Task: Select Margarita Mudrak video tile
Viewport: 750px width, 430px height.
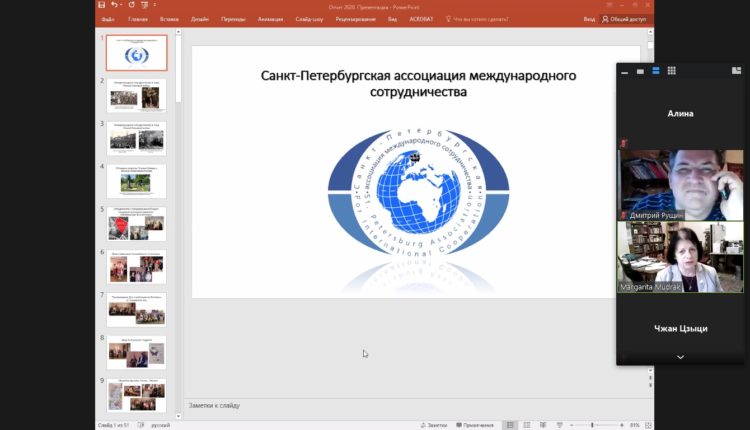Action: coord(680,257)
